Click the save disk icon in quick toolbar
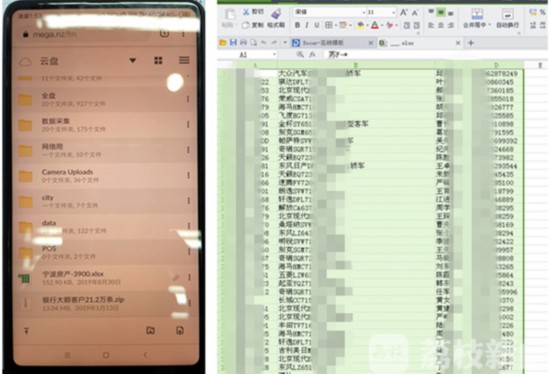The image size is (550, 374). click(233, 43)
